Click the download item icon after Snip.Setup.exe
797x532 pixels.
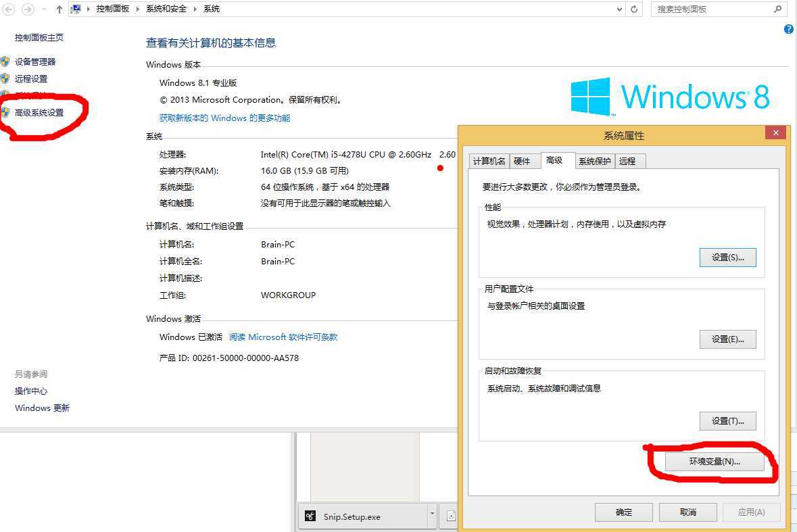click(451, 516)
